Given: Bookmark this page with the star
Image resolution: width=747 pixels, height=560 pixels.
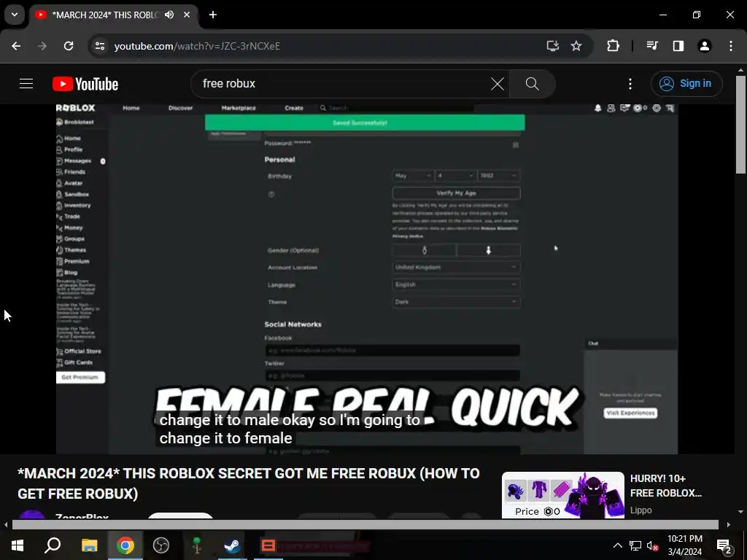Looking at the screenshot, I should [x=576, y=46].
